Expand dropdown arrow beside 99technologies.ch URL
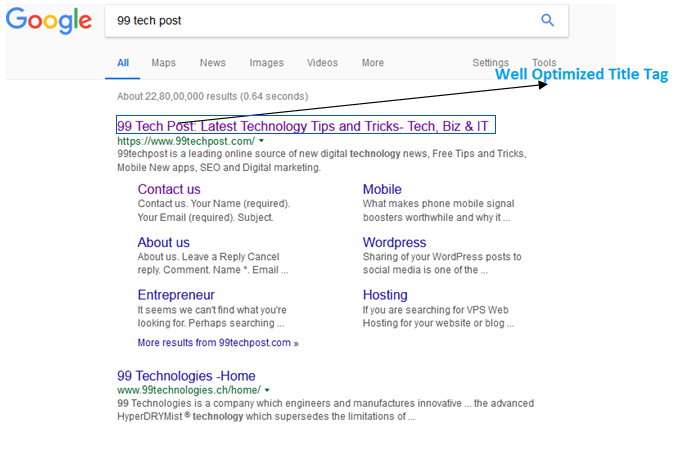This screenshot has height=462, width=686. coord(268,390)
